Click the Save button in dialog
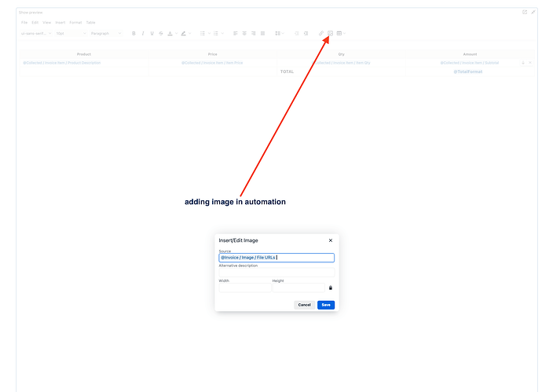Image resolution: width=542 pixels, height=392 pixels. [x=326, y=305]
